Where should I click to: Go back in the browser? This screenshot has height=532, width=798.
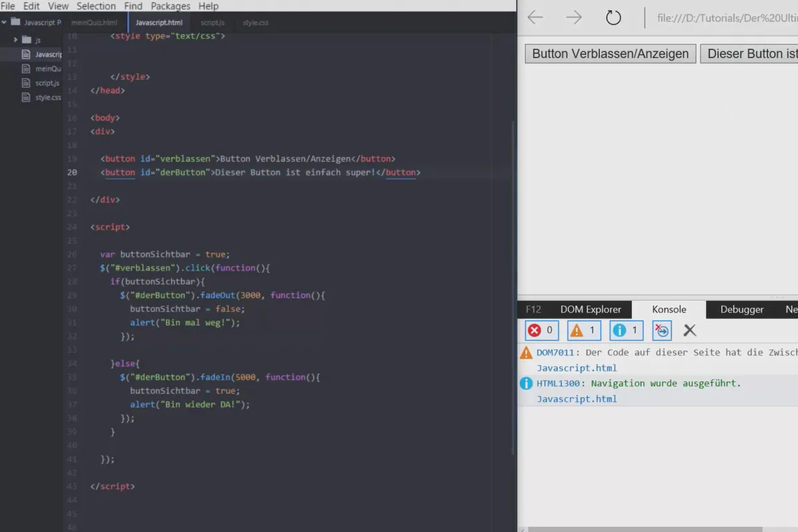[535, 17]
